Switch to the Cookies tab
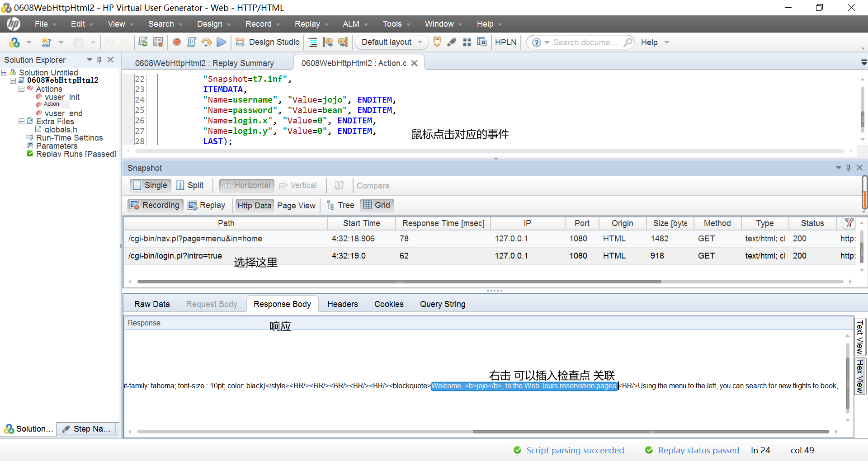868x461 pixels. (389, 304)
